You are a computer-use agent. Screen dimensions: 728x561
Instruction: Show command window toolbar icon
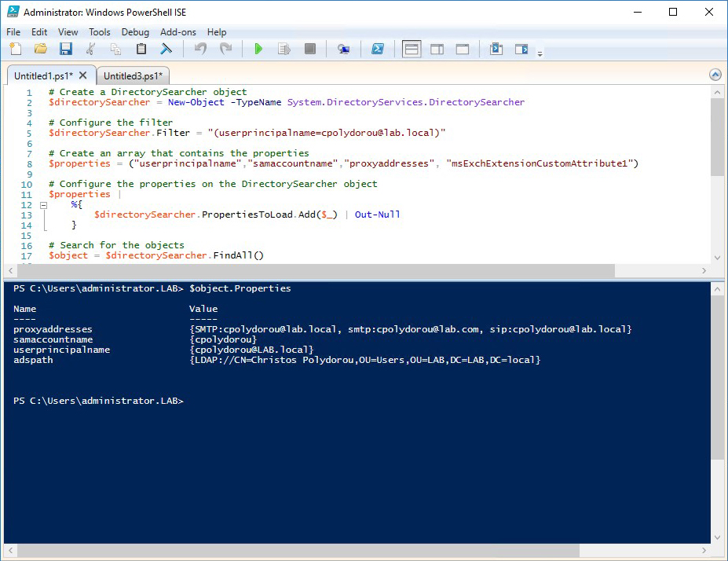point(496,49)
